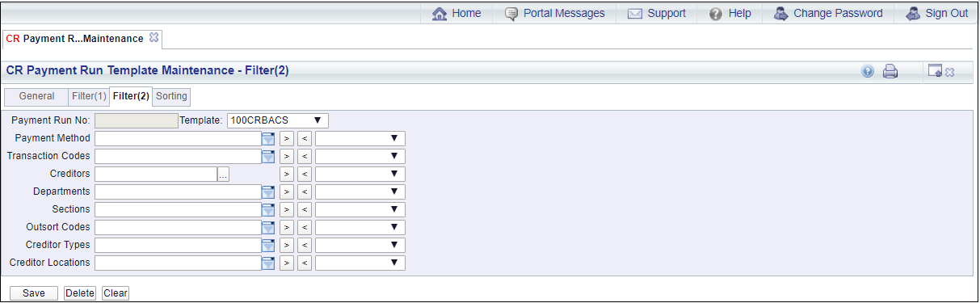Open Portal Messages
The height and width of the screenshot is (303, 980).
(x=554, y=13)
